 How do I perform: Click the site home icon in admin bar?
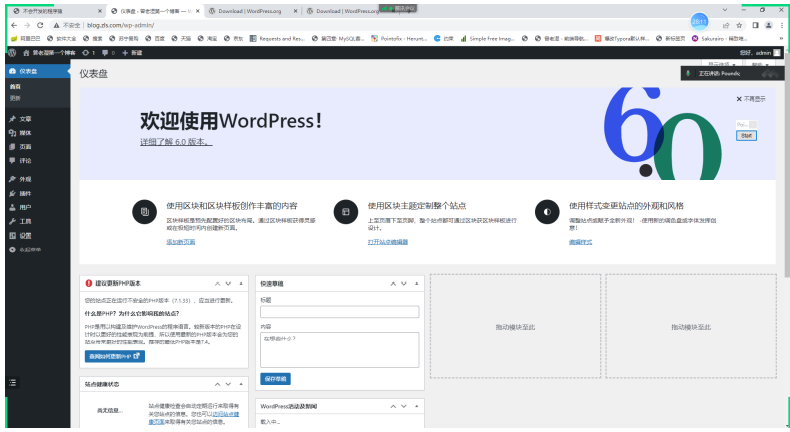(27, 52)
